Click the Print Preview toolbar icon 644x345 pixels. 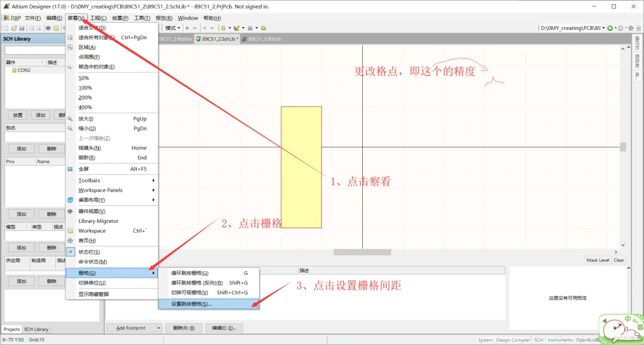pos(39,28)
